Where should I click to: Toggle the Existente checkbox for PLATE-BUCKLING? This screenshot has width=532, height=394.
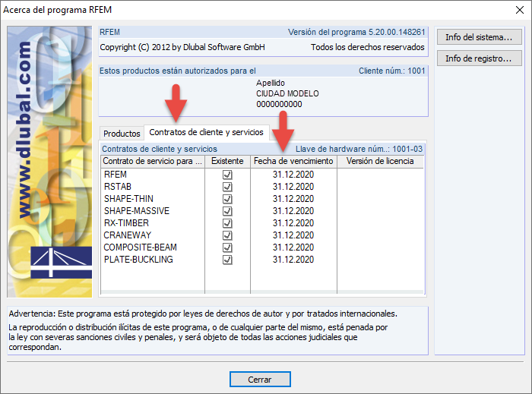tap(227, 260)
